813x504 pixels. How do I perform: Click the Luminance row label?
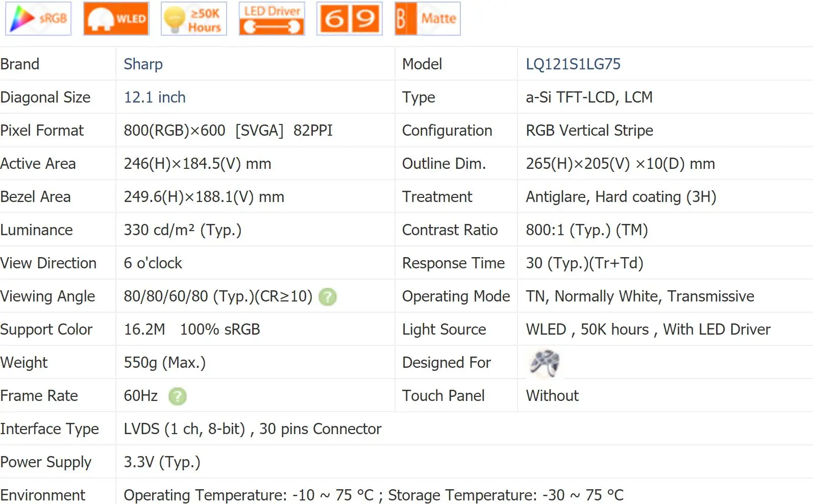pyautogui.click(x=36, y=230)
